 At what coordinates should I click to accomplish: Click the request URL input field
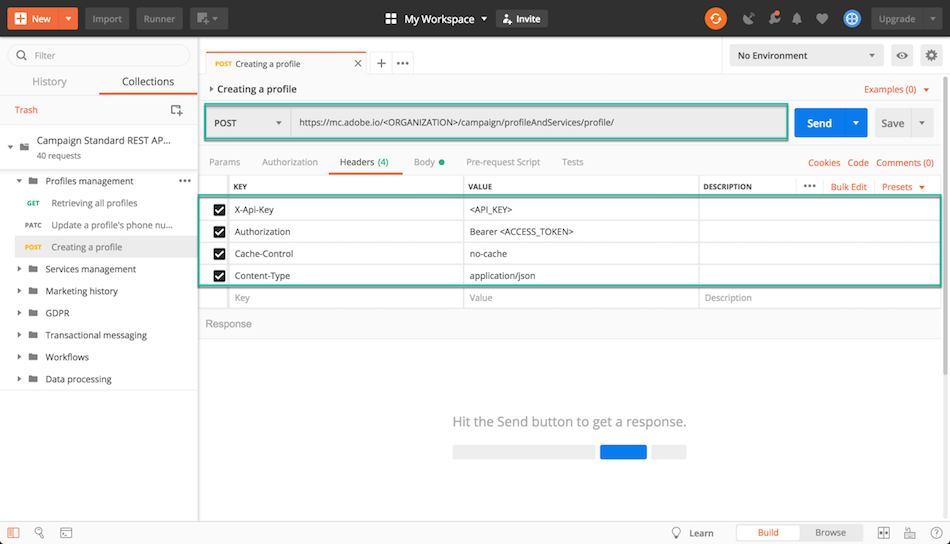pos(538,123)
